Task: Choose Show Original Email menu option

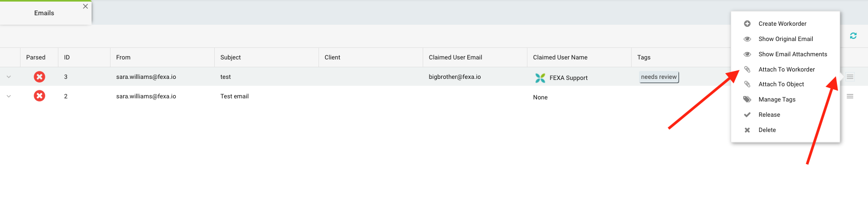Action: 785,39
